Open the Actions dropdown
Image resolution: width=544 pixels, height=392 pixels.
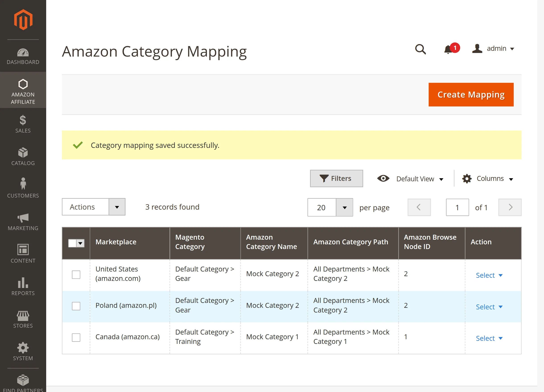point(94,207)
